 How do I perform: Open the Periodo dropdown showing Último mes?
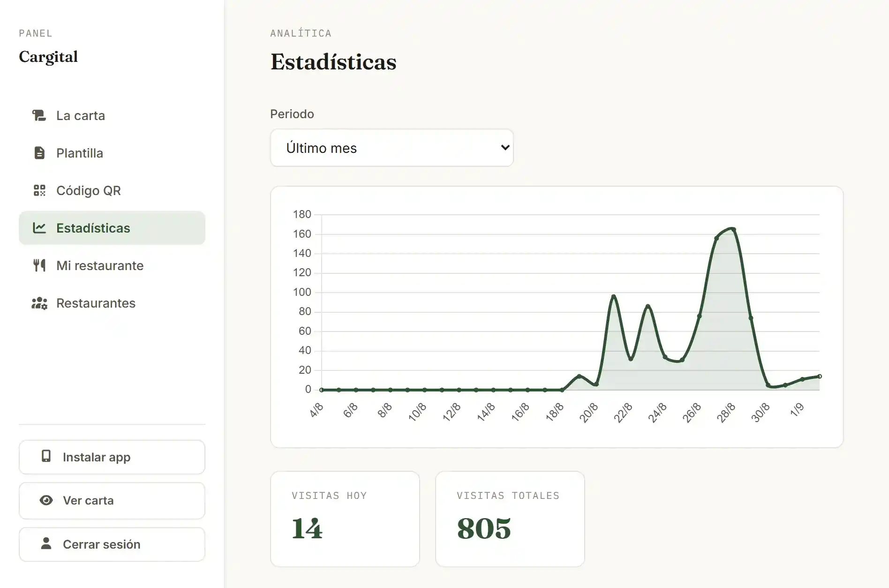tap(392, 148)
